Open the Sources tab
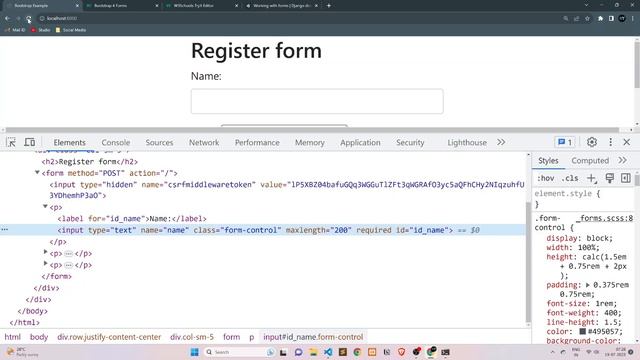Image resolution: width=640 pixels, height=360 pixels. pos(159,142)
